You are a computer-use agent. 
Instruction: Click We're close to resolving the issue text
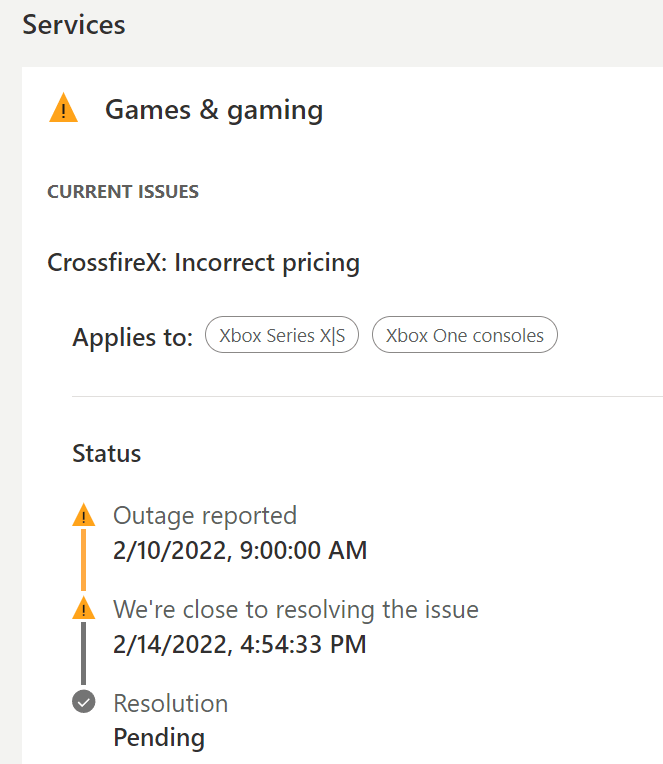(296, 609)
